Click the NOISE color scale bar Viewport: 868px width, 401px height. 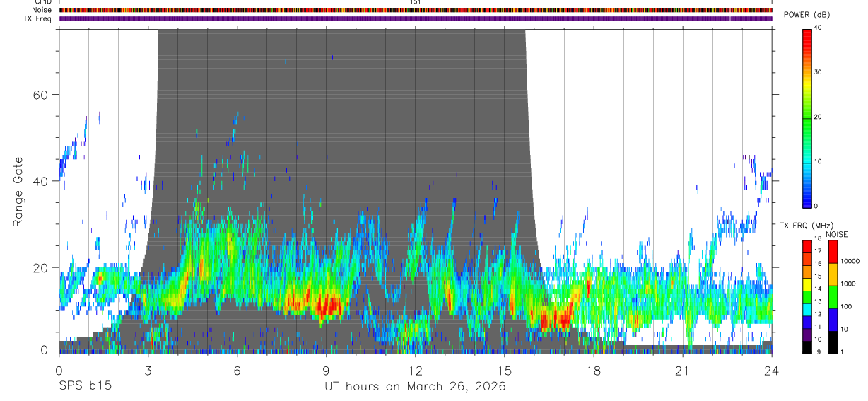tap(833, 297)
